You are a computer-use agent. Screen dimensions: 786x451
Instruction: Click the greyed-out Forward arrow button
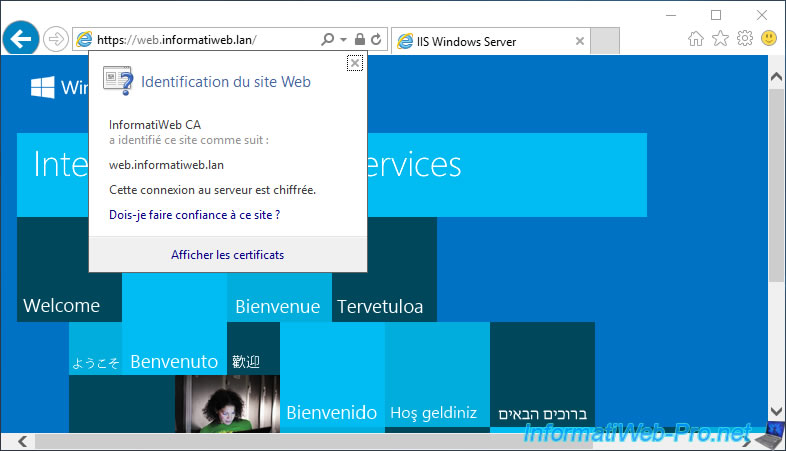(55, 39)
